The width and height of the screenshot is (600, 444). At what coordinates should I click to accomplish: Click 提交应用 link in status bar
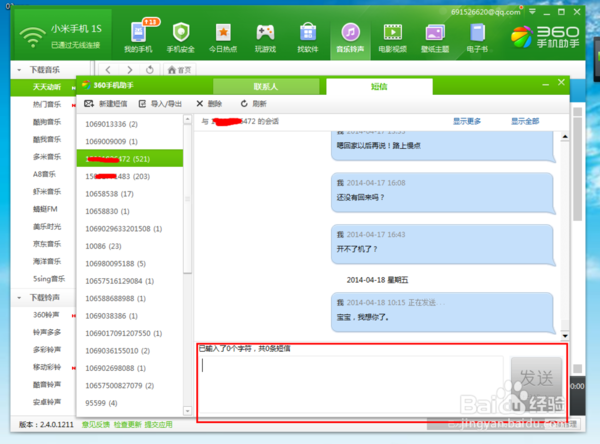(158, 424)
